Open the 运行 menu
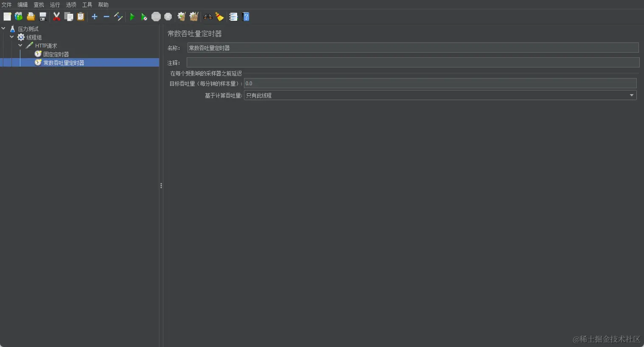644x347 pixels. [55, 5]
